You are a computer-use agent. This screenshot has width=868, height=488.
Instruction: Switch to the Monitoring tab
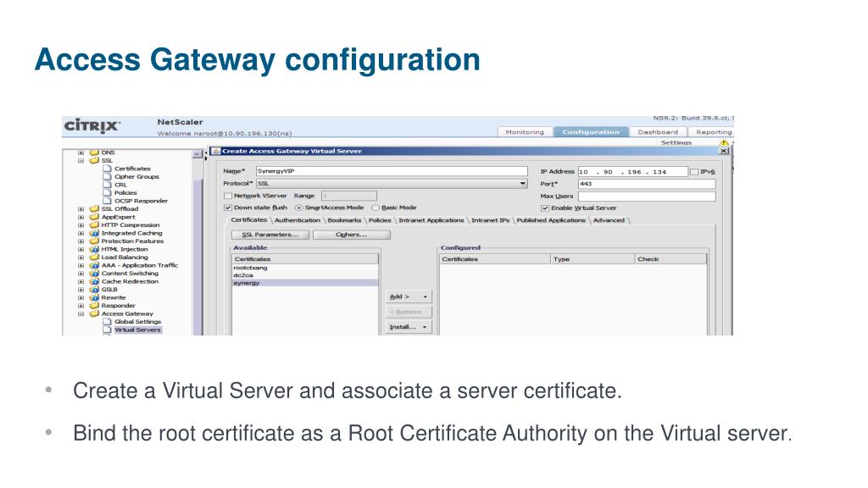[525, 132]
